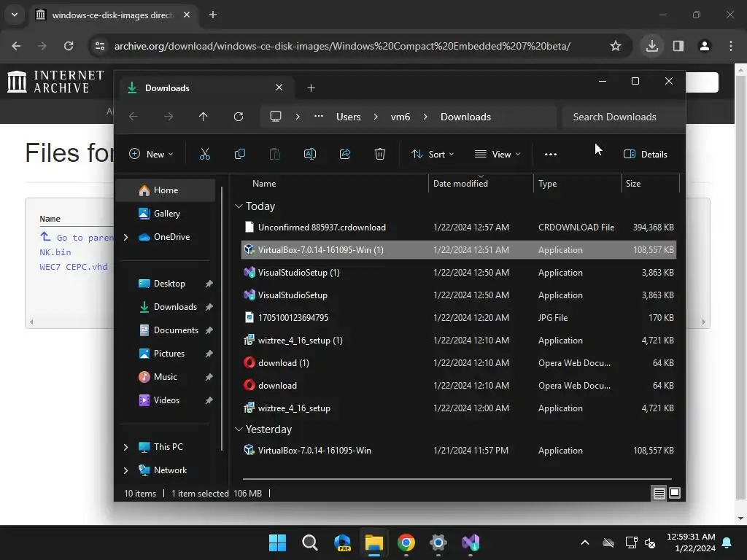
Task: Show hidden tray icons chevron
Action: (585, 542)
